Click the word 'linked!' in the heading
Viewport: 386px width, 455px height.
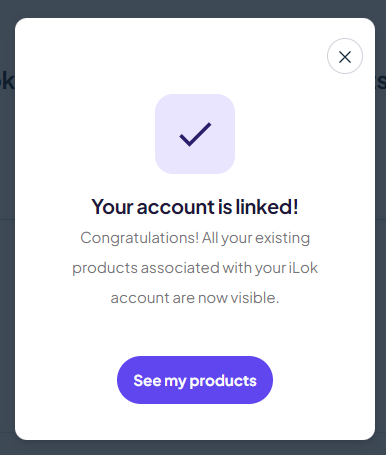[267, 207]
